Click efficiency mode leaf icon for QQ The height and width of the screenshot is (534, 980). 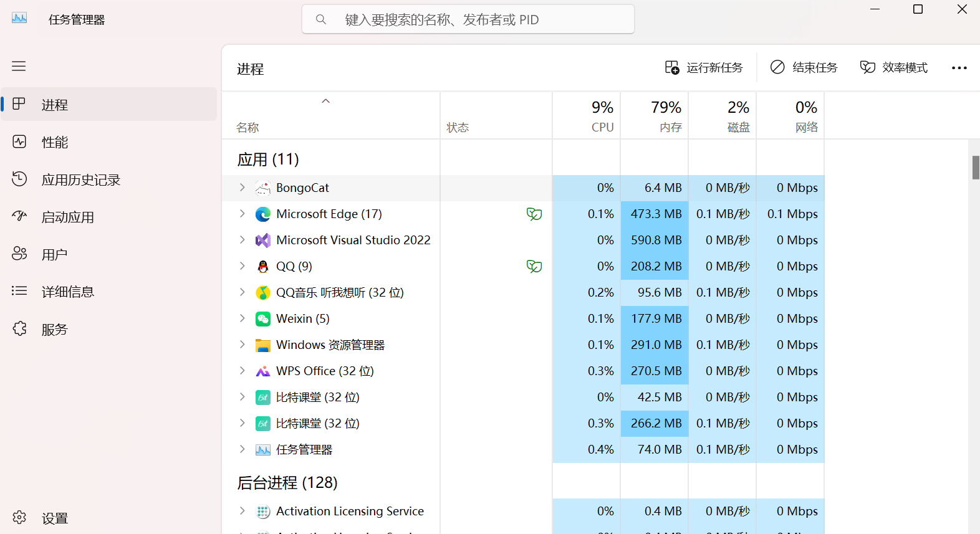pyautogui.click(x=534, y=267)
